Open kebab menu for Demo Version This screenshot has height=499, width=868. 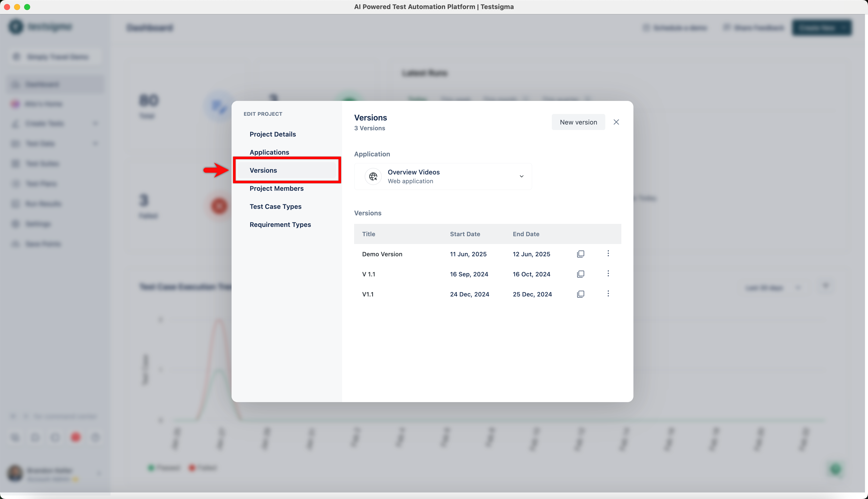click(608, 253)
